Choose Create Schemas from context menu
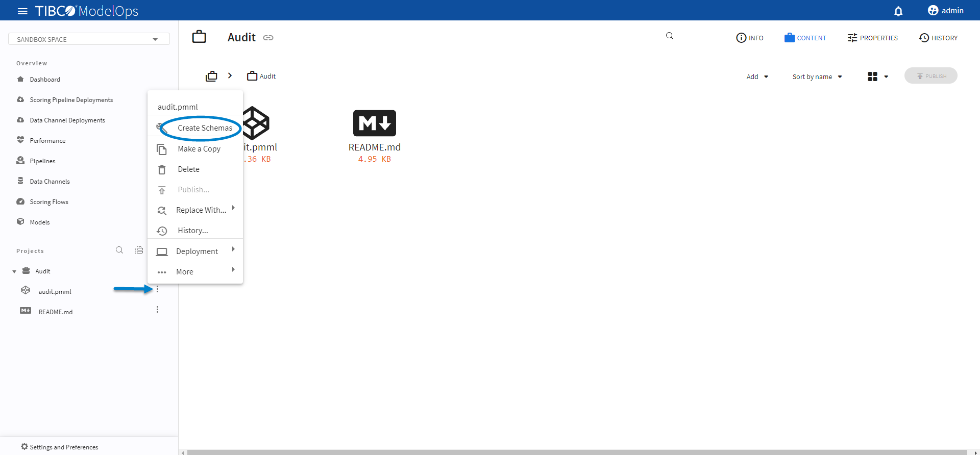The image size is (980, 455). 195,128
